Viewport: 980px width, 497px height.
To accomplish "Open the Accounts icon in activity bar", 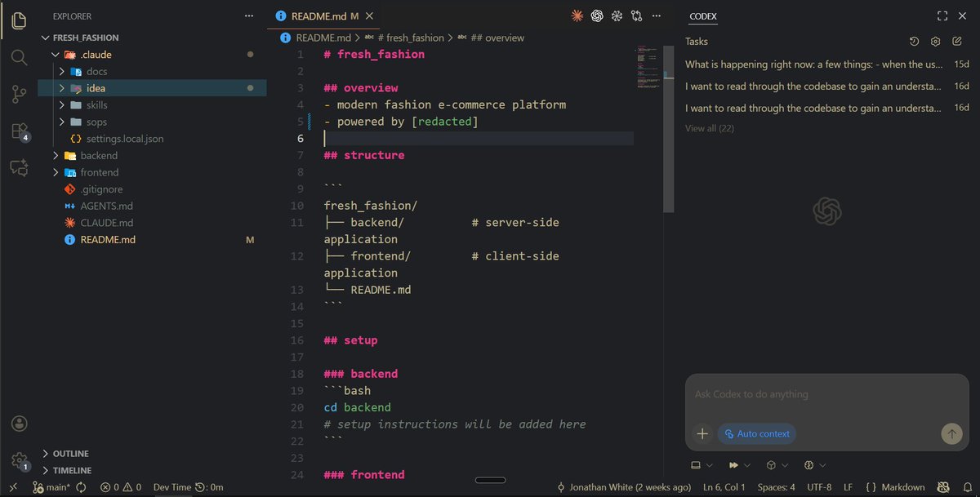I will pos(19,423).
